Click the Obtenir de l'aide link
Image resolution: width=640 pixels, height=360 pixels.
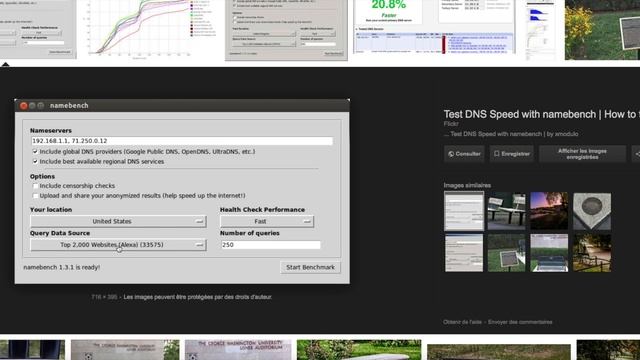[x=462, y=322]
